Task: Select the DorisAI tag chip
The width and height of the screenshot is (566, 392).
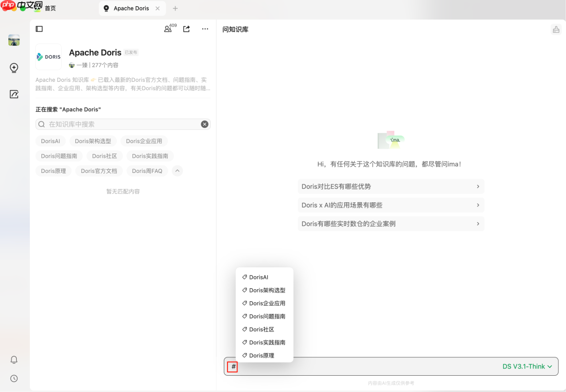Action: click(50, 141)
